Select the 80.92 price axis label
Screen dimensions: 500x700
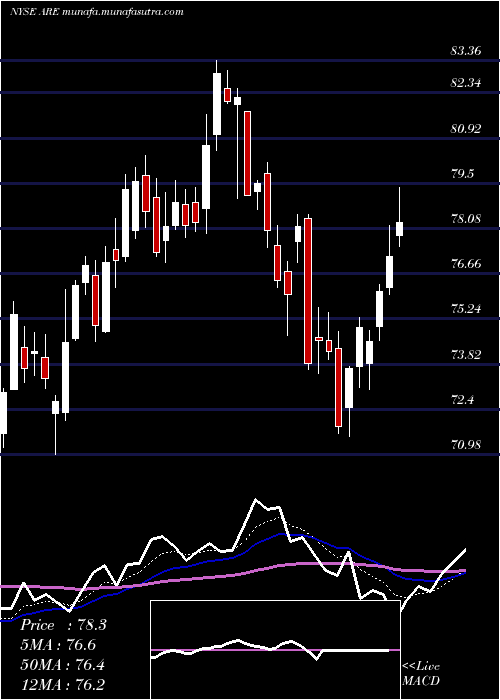(466, 129)
